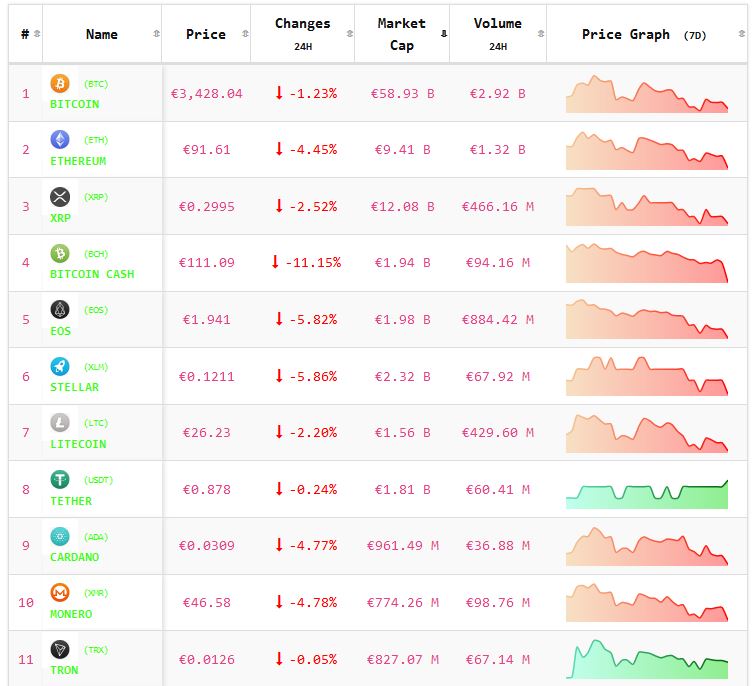Click the Tron logo icon

tap(60, 650)
